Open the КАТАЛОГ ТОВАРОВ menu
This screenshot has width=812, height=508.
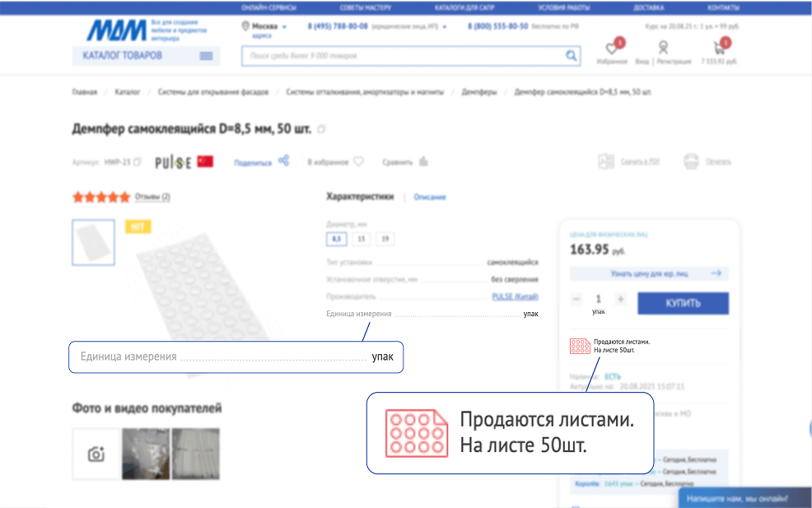pyautogui.click(x=145, y=56)
